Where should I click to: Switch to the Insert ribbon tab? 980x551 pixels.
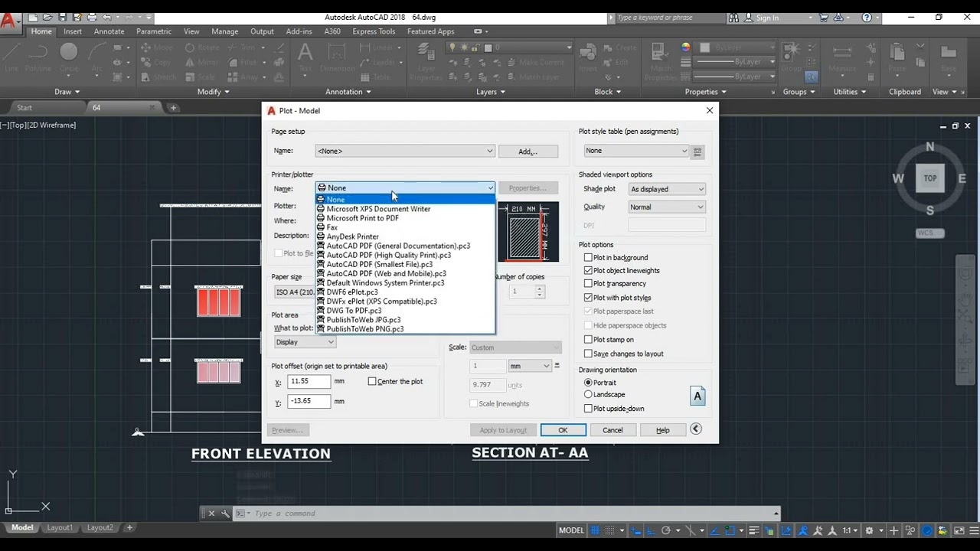[x=73, y=31]
